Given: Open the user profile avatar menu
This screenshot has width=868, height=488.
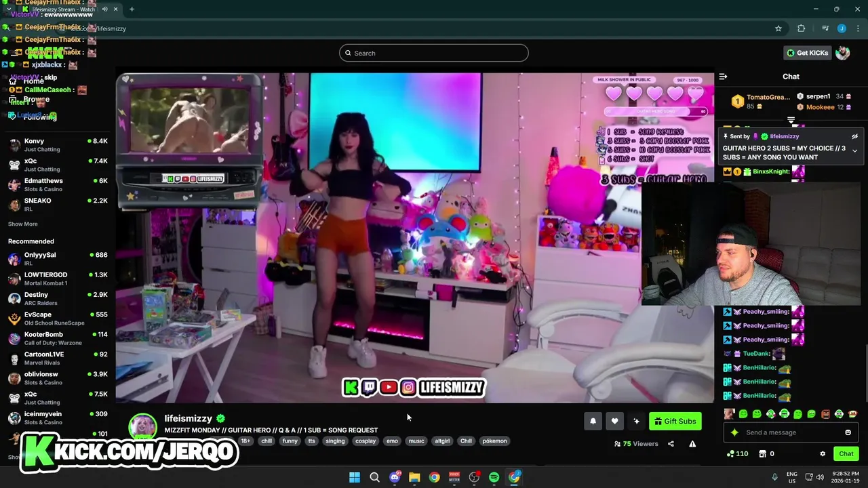Looking at the screenshot, I should 843,53.
